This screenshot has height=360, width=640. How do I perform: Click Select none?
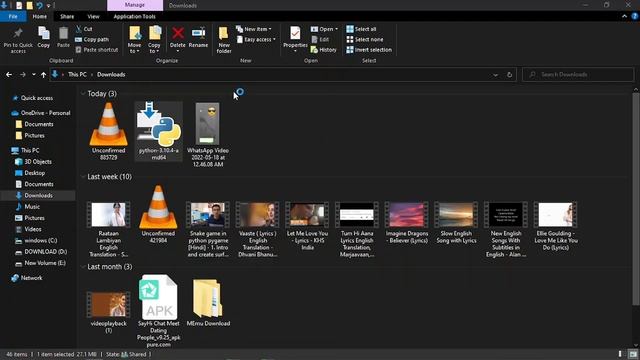pos(364,40)
